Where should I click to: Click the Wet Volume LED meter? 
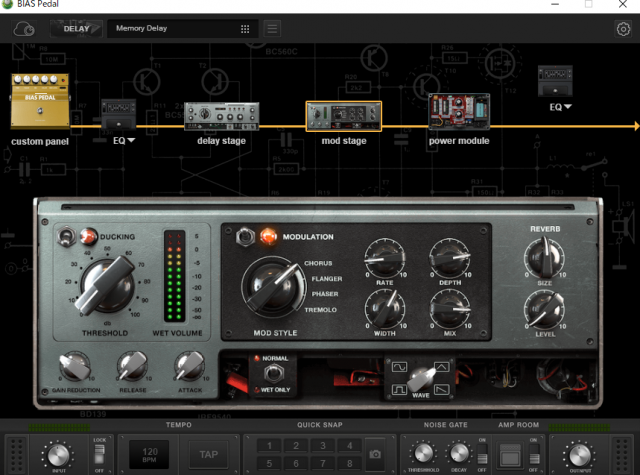(x=175, y=276)
